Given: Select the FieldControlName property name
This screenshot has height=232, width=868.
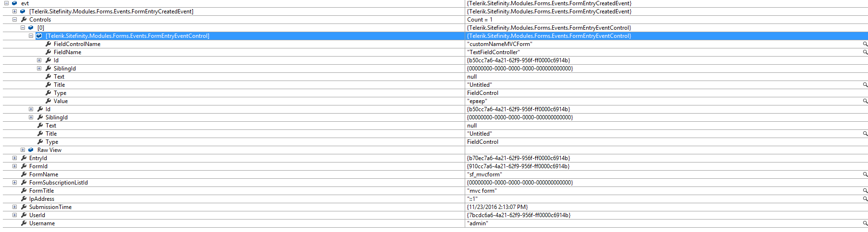Looking at the screenshot, I should click(x=77, y=44).
